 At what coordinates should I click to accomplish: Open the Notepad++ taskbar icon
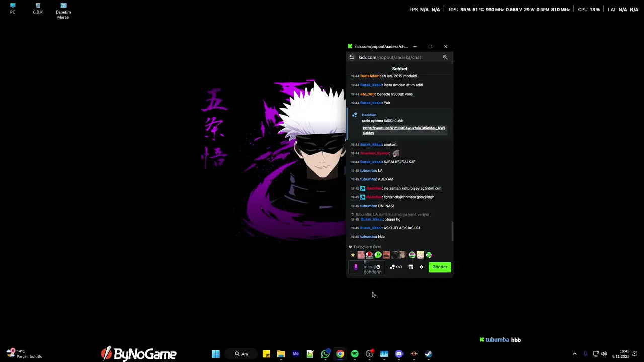[x=310, y=354]
